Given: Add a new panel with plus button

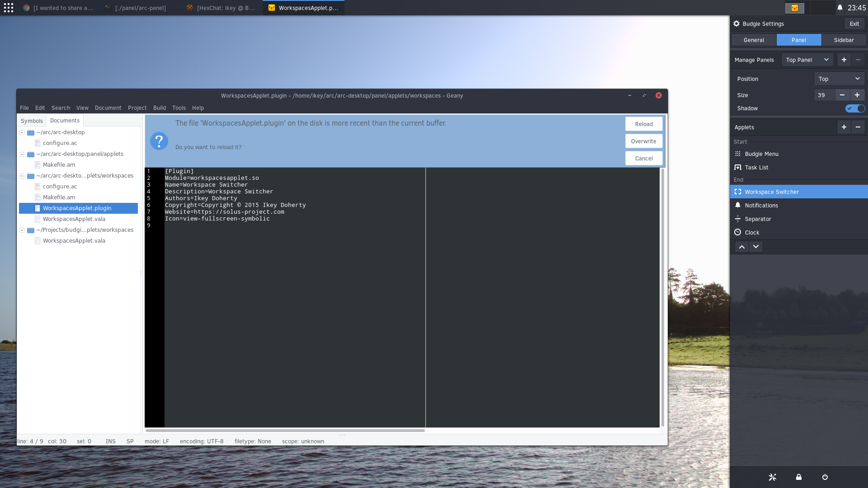Looking at the screenshot, I should point(844,60).
